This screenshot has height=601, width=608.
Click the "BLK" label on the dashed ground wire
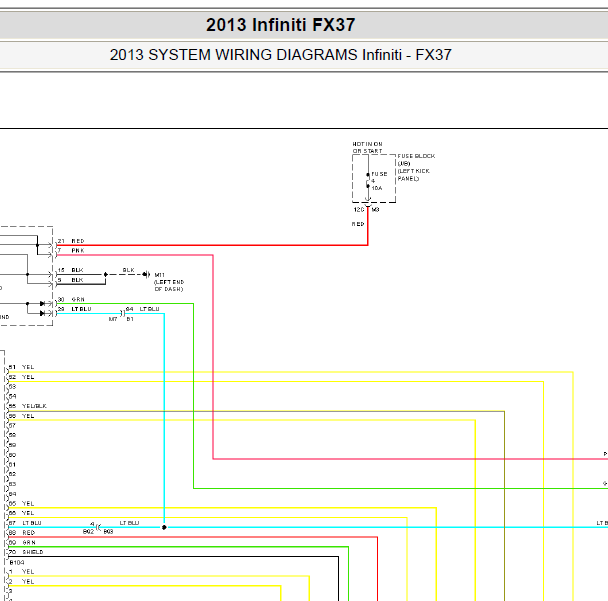(128, 270)
